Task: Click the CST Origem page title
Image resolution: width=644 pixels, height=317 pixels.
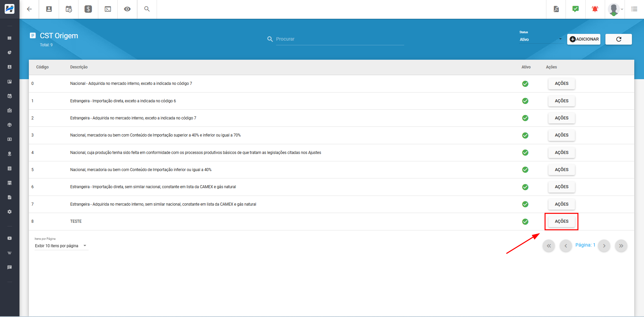Action: click(x=59, y=36)
